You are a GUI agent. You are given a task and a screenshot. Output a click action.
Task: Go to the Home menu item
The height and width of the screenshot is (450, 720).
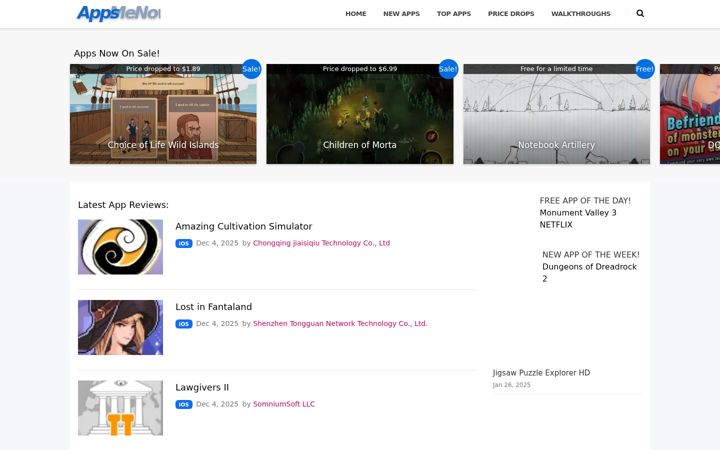[x=356, y=14]
